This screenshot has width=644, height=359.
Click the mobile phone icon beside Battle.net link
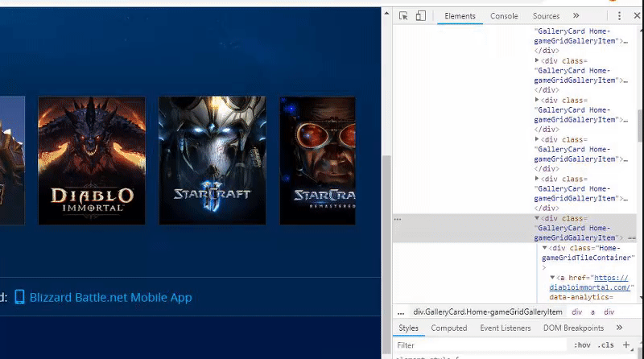[19, 296]
